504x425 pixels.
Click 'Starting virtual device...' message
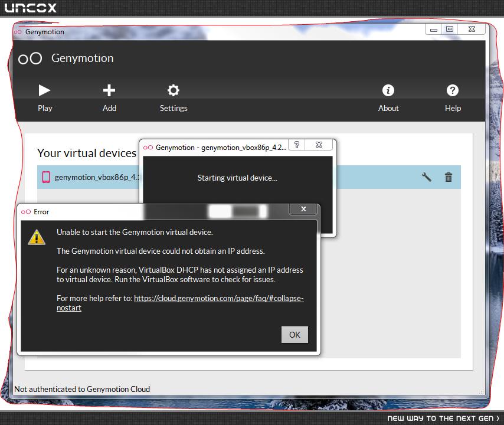pyautogui.click(x=237, y=178)
